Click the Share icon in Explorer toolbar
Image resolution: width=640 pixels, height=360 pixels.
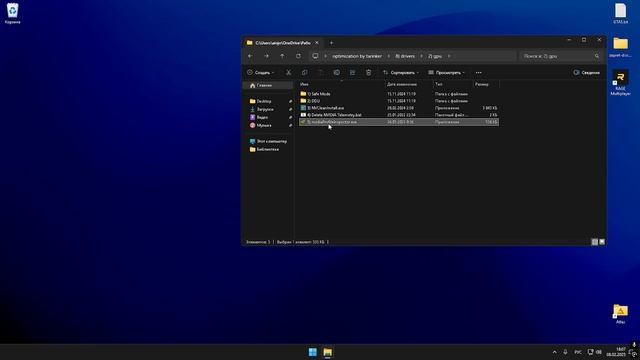coord(352,72)
